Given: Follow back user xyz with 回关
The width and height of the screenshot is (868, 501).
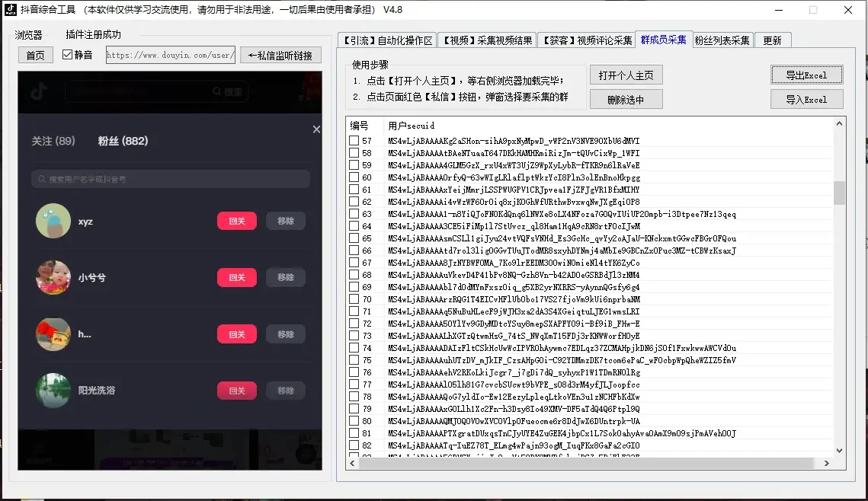Looking at the screenshot, I should (237, 221).
